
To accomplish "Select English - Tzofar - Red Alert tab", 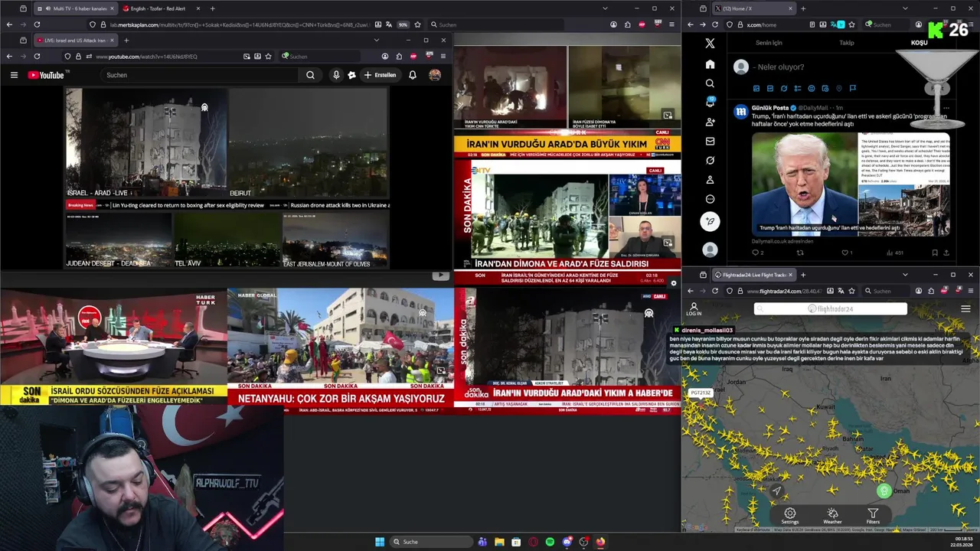I will [x=158, y=8].
